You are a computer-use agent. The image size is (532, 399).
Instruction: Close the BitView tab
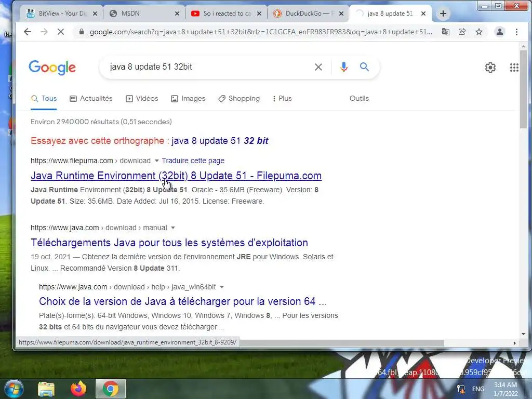pos(95,14)
